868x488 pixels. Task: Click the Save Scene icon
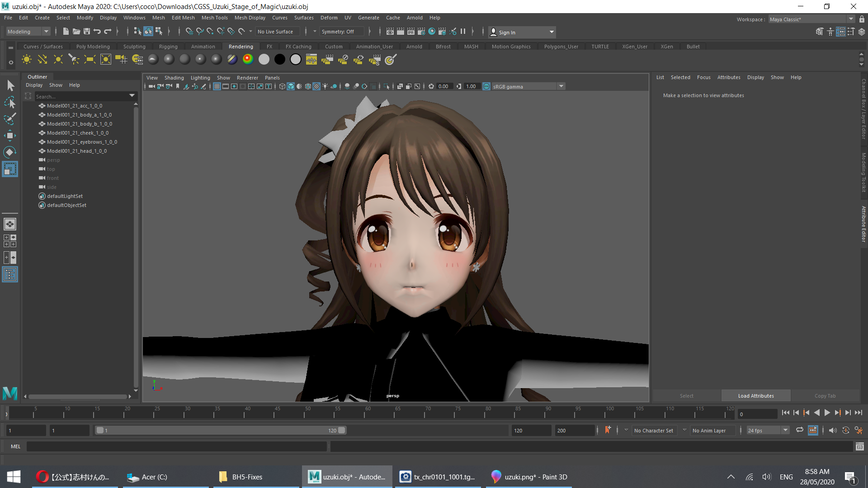coord(86,31)
